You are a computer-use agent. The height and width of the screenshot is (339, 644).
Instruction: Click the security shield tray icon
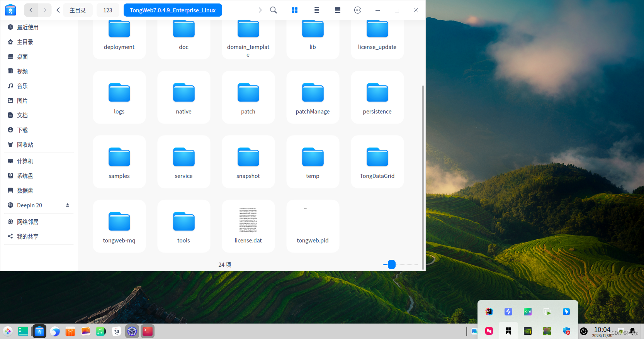566,331
